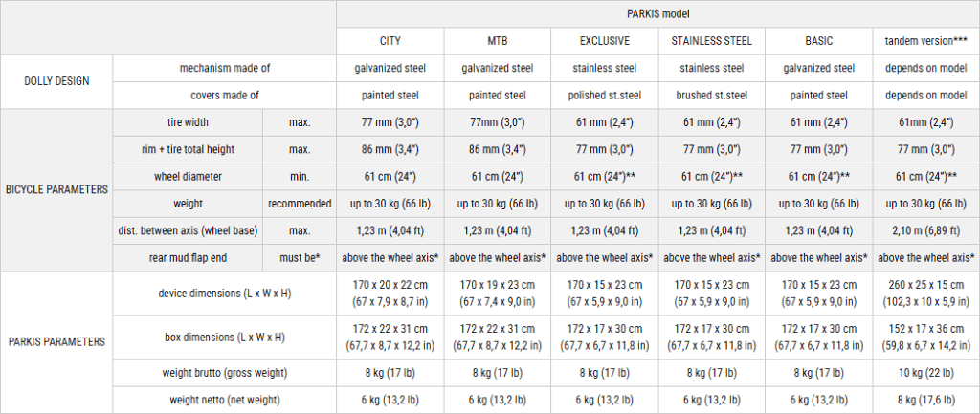The height and width of the screenshot is (414, 980).
Task: Select the tandem gross weight 10 kg cell
Action: point(926,373)
